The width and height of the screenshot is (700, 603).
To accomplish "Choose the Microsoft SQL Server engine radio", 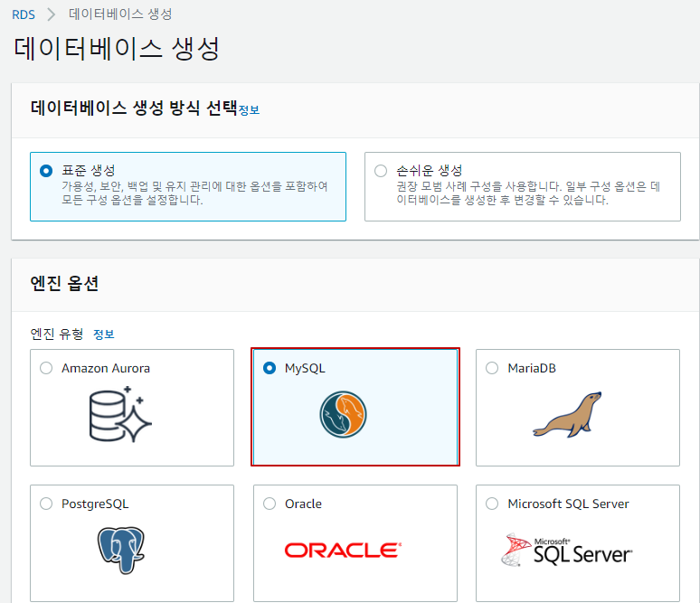I will pos(492,504).
